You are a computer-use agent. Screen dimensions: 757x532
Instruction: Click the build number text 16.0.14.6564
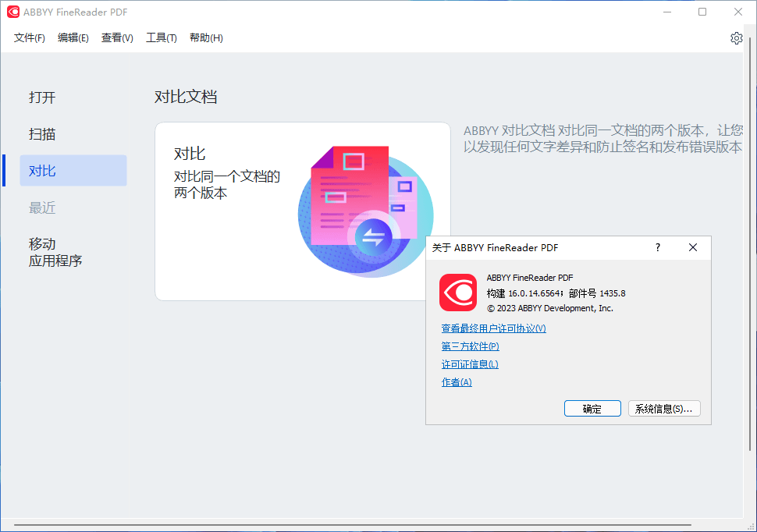click(535, 293)
